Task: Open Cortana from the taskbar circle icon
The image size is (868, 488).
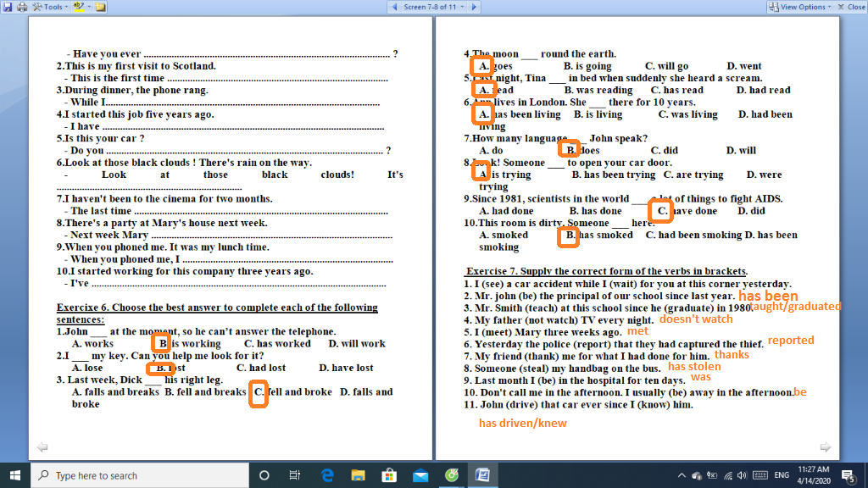Action: click(264, 475)
